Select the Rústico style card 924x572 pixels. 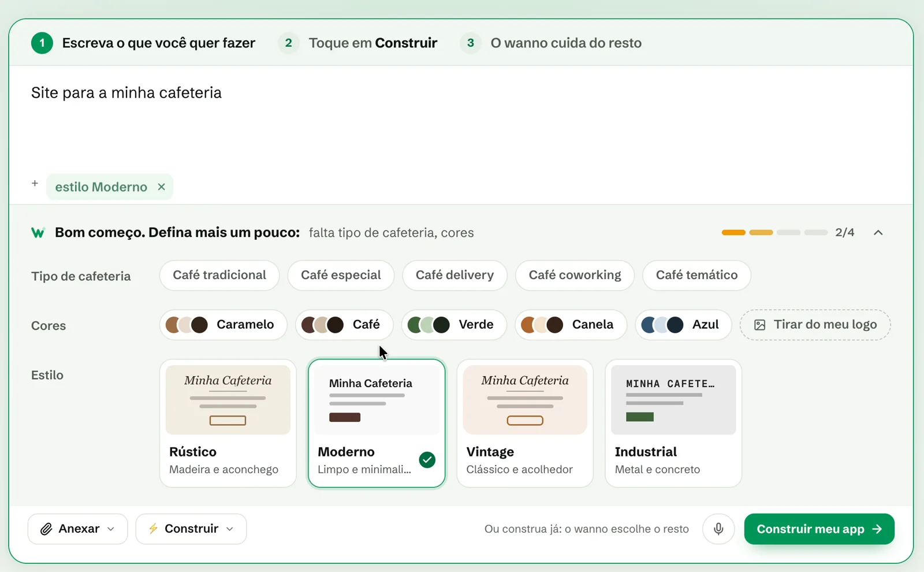[228, 424]
